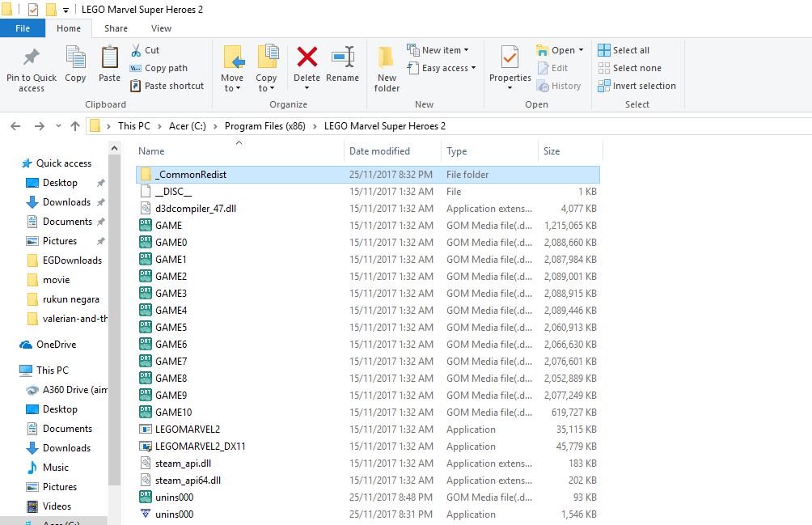
Task: Select the GAME5 file
Action: coord(368,328)
